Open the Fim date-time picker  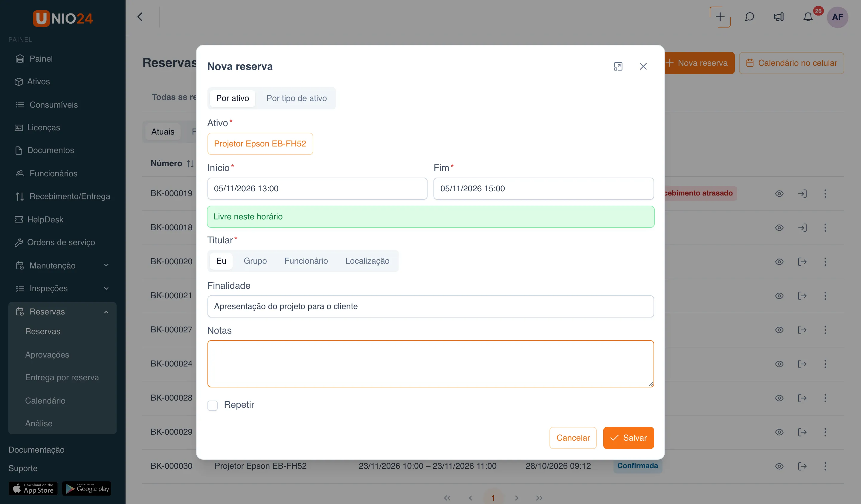tap(543, 188)
